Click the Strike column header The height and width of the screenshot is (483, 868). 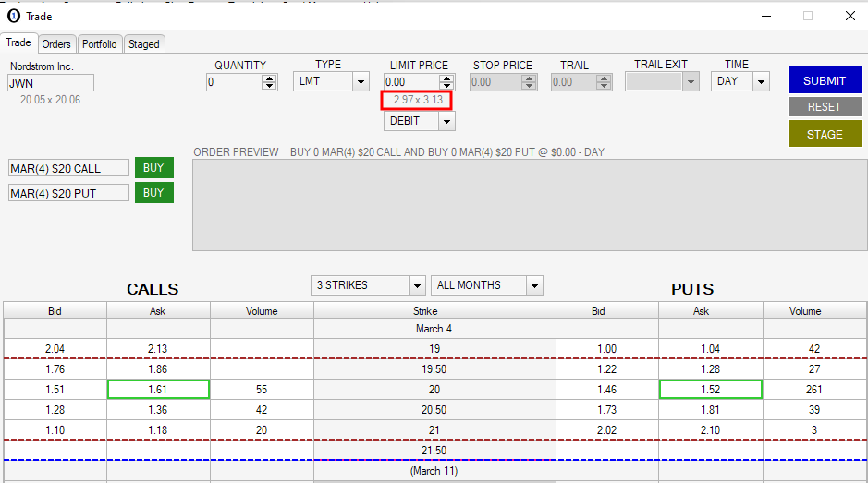(x=434, y=311)
